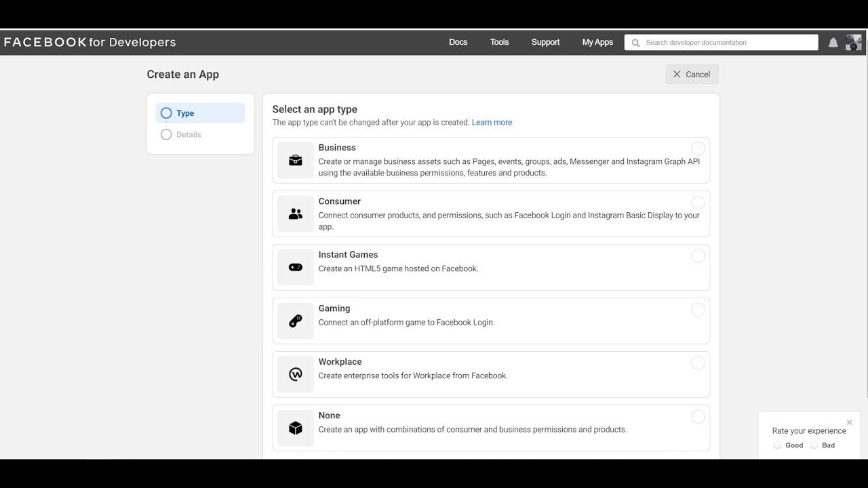
Task: Click the Select an app type heading
Action: 315,109
